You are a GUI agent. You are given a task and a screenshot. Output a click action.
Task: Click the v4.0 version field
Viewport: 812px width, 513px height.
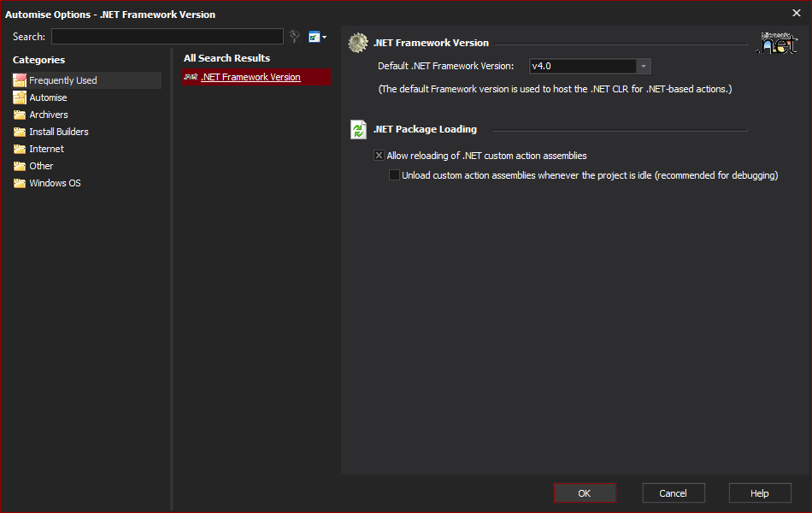click(x=583, y=67)
